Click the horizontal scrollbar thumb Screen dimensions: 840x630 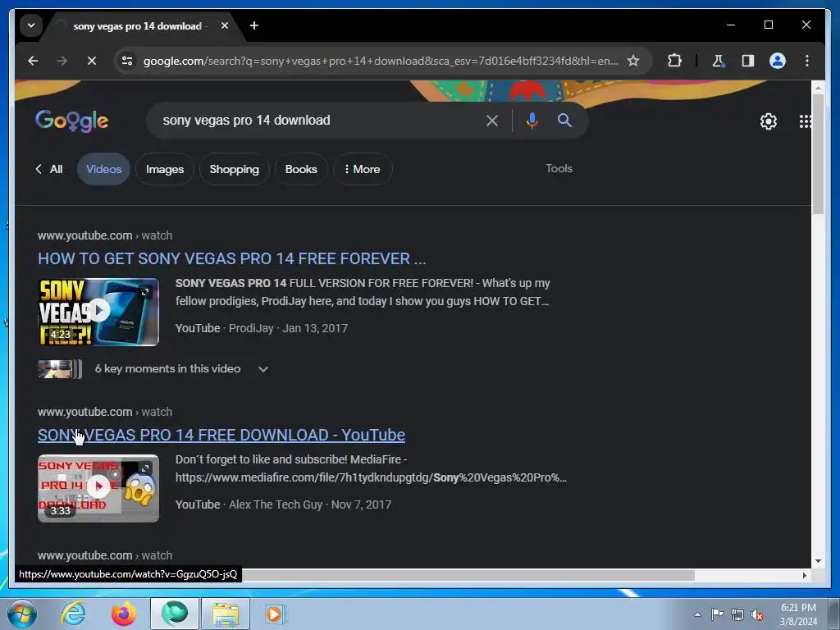[468, 575]
